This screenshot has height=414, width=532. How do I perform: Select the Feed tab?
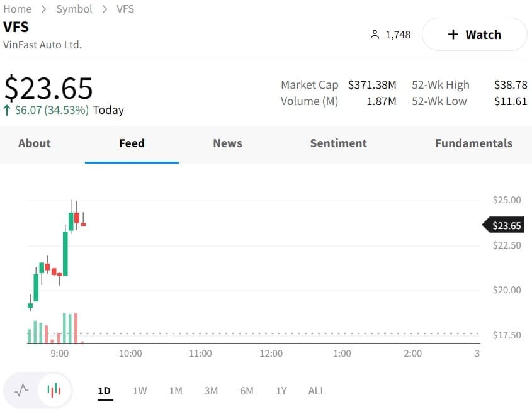pos(132,143)
